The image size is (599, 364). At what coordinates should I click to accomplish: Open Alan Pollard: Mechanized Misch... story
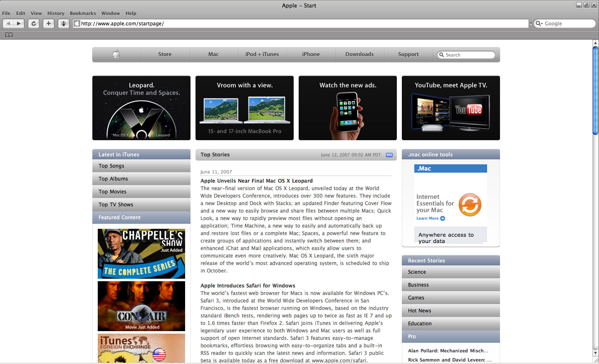[448, 351]
